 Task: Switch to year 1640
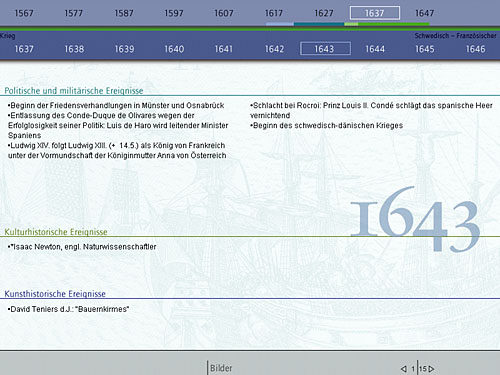pos(174,49)
